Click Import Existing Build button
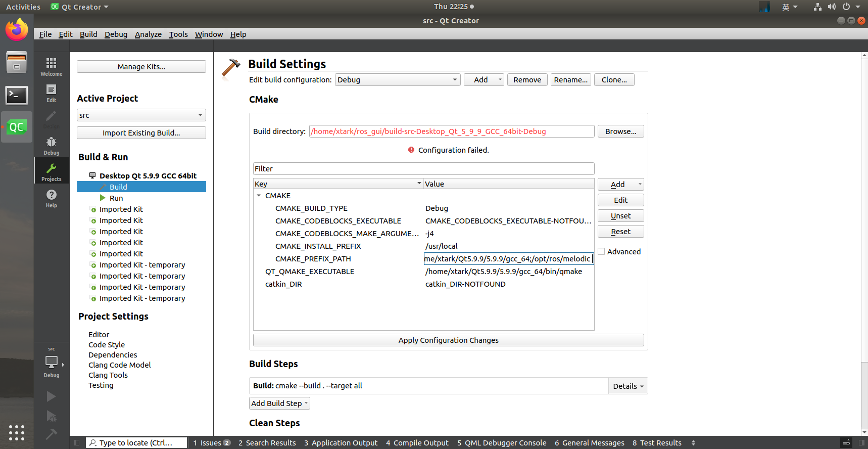This screenshot has width=868, height=449. point(141,133)
